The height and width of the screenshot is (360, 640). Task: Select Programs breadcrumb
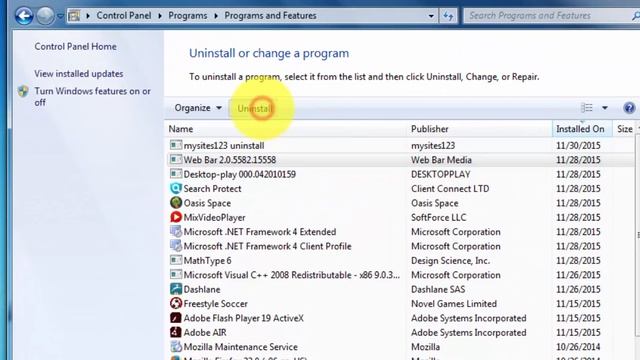[187, 16]
